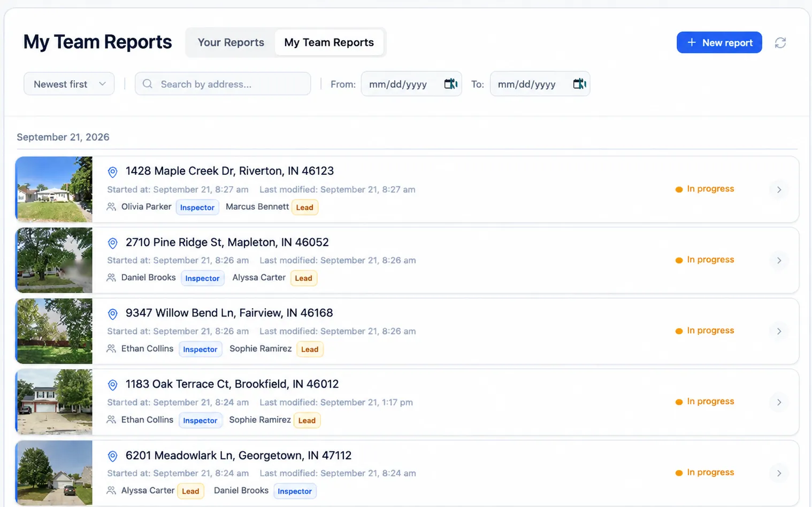Expand the 2710 Pine Ridge St report chevron
This screenshot has width=812, height=507.
click(779, 260)
